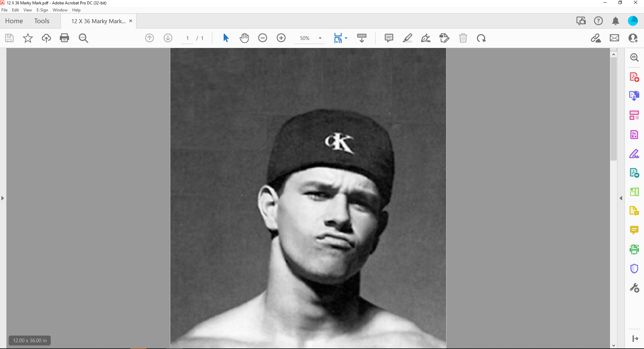The height and width of the screenshot is (349, 644).
Task: Collapse the right tools pane
Action: (621, 198)
